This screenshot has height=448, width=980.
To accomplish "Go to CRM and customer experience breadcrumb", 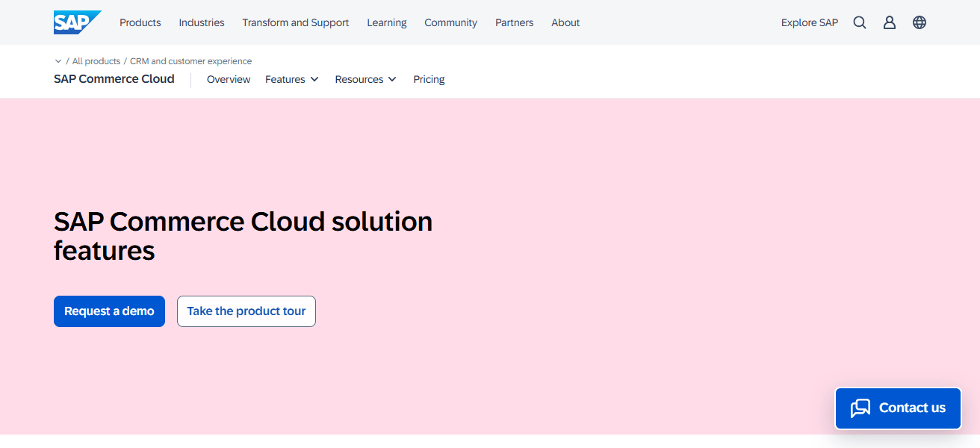I will [191, 61].
